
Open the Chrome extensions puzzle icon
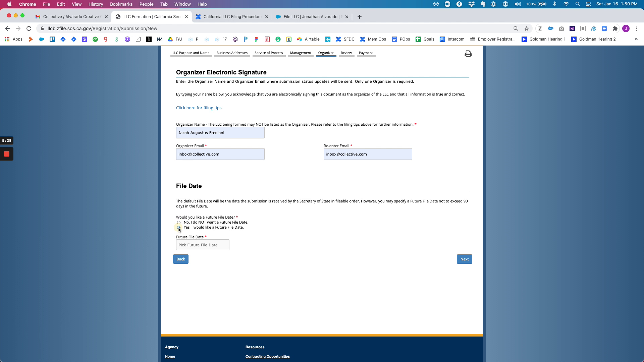(615, 28)
